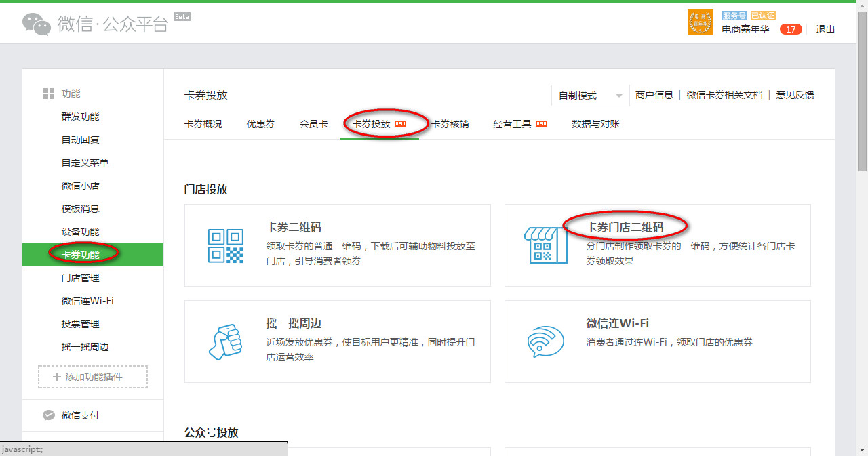Image resolution: width=868 pixels, height=456 pixels.
Task: Switch to the 卡券概况 tab
Action: (x=203, y=124)
